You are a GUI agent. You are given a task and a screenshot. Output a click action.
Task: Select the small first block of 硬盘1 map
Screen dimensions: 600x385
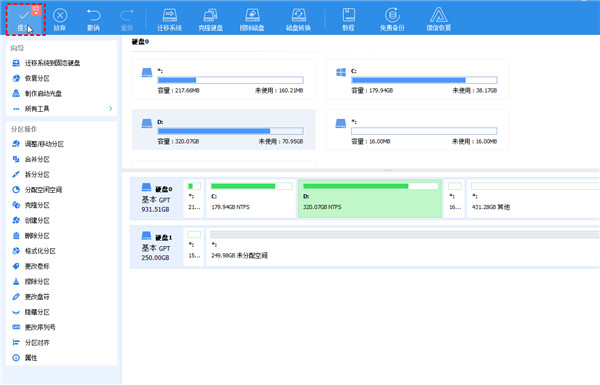pyautogui.click(x=194, y=247)
